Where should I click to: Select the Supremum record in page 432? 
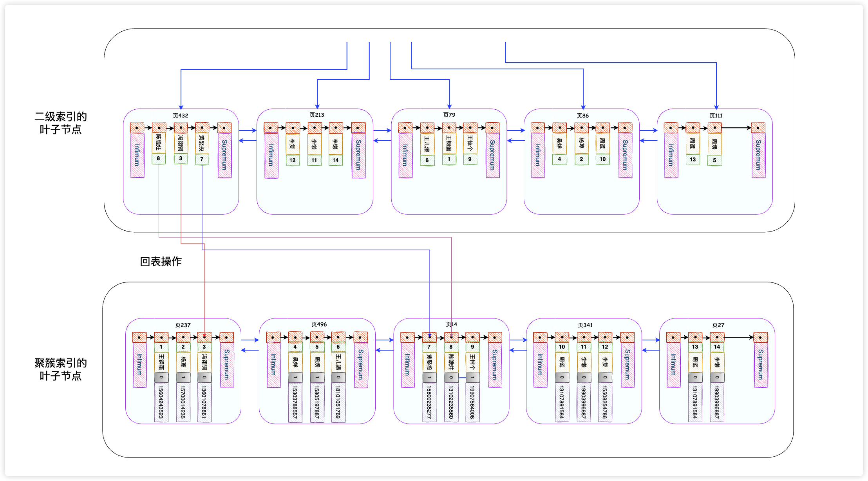pyautogui.click(x=224, y=155)
